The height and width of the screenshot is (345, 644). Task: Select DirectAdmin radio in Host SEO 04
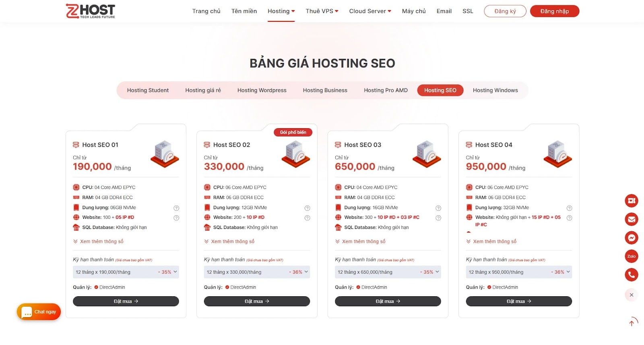(489, 287)
